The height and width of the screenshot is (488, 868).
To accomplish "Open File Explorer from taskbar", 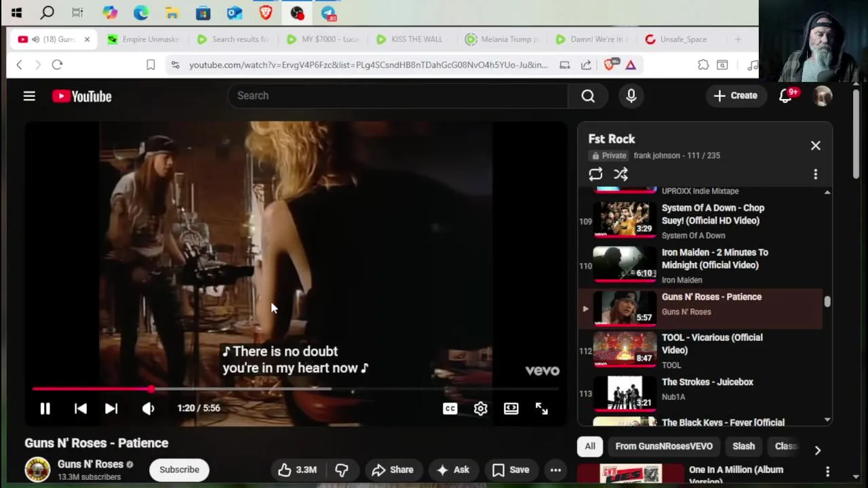I will (172, 13).
